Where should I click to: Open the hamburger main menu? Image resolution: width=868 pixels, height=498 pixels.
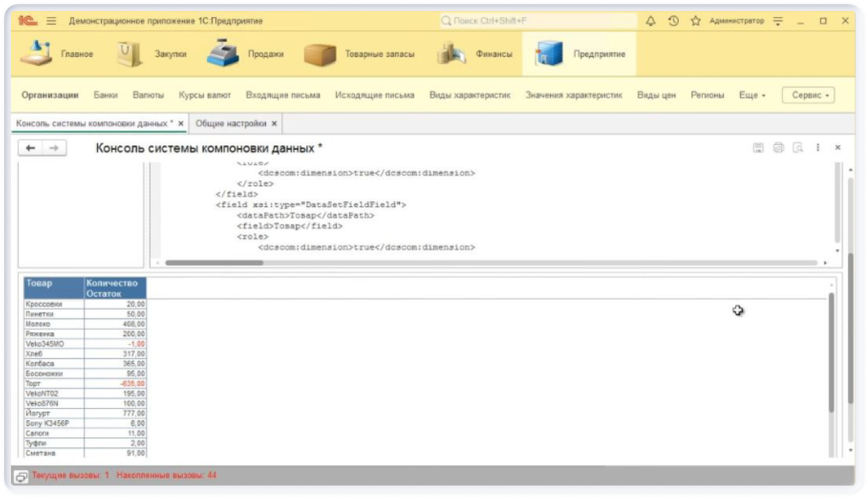click(x=51, y=21)
